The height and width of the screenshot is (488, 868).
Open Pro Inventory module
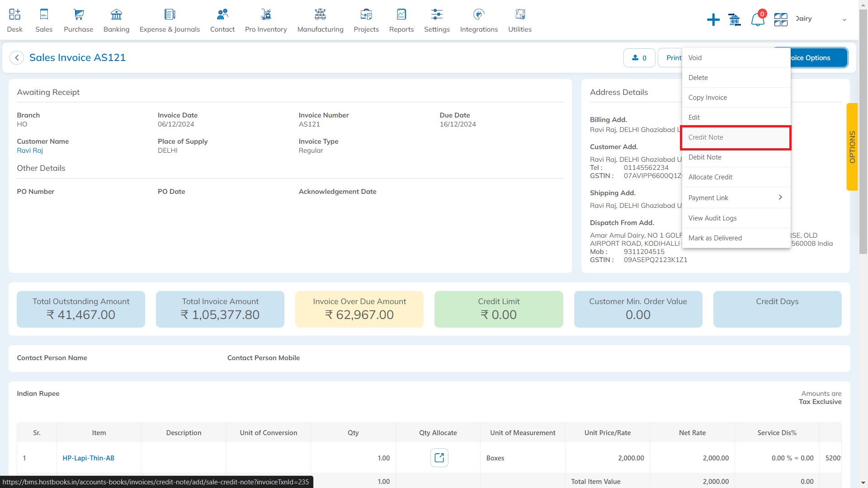click(x=266, y=20)
